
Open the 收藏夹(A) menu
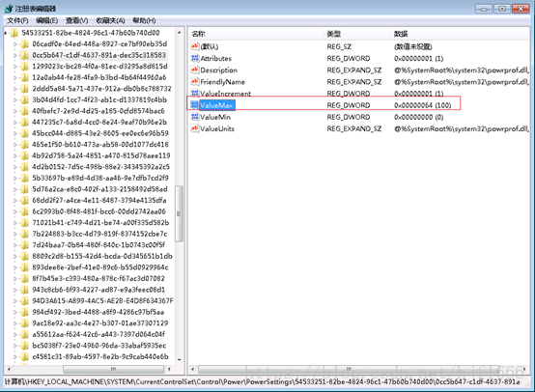[x=110, y=21]
